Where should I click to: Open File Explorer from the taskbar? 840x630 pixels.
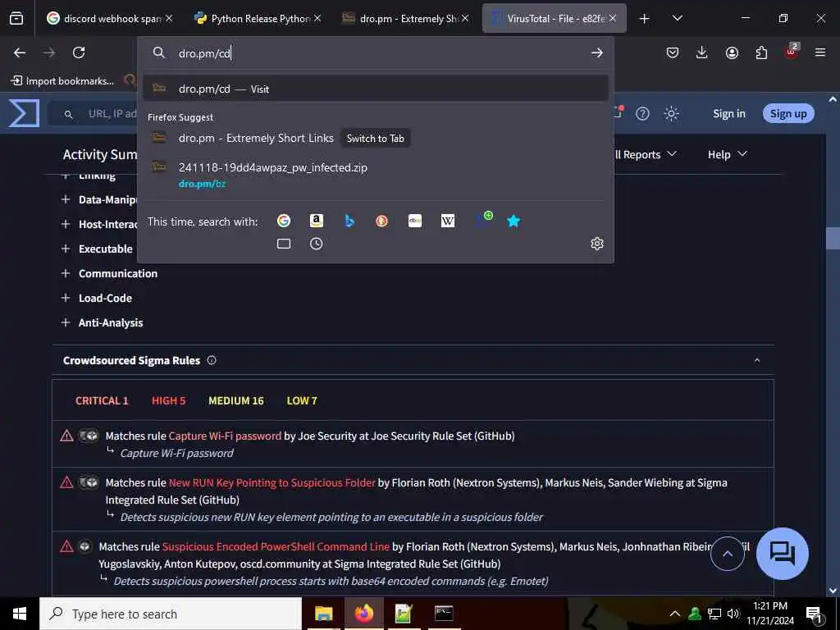[323, 614]
